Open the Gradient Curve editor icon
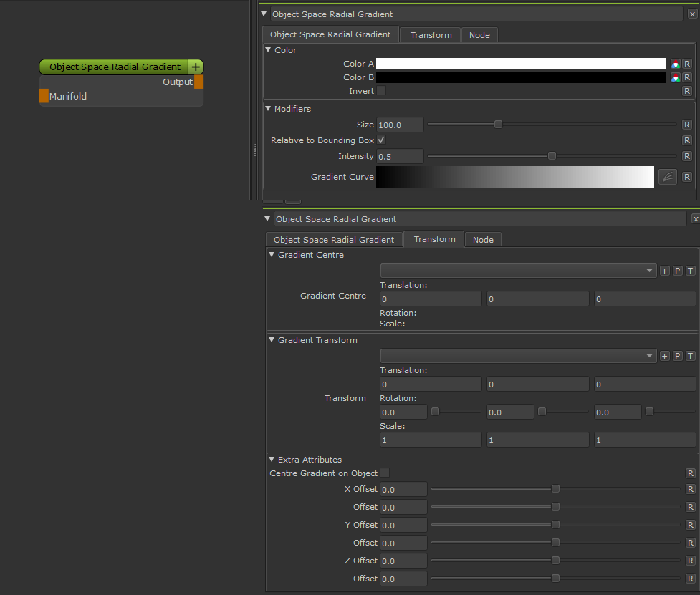This screenshot has height=595, width=700. click(x=667, y=177)
